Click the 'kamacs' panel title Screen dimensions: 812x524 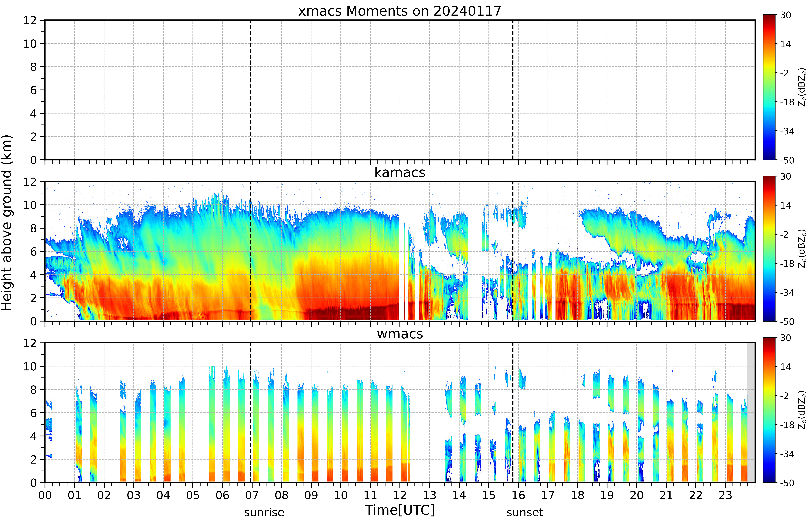[x=400, y=172]
